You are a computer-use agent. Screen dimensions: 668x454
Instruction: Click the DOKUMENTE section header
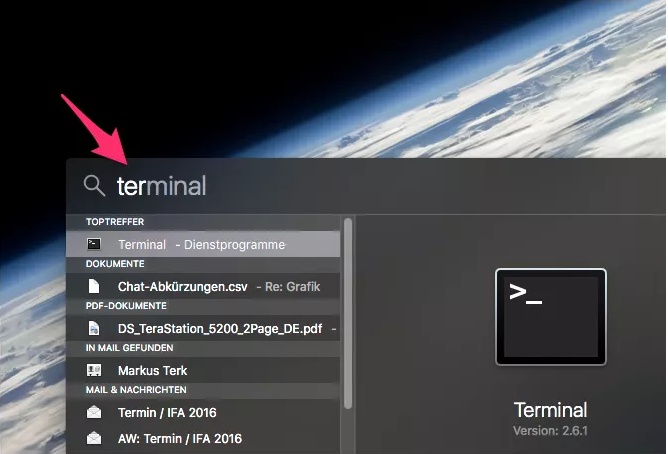[x=115, y=264]
